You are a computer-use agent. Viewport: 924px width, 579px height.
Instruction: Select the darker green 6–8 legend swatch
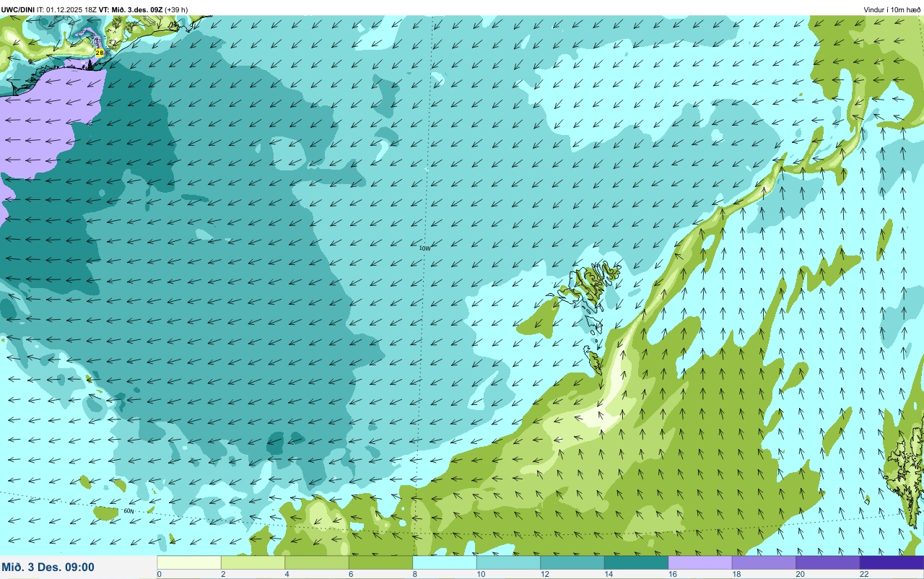click(x=380, y=562)
